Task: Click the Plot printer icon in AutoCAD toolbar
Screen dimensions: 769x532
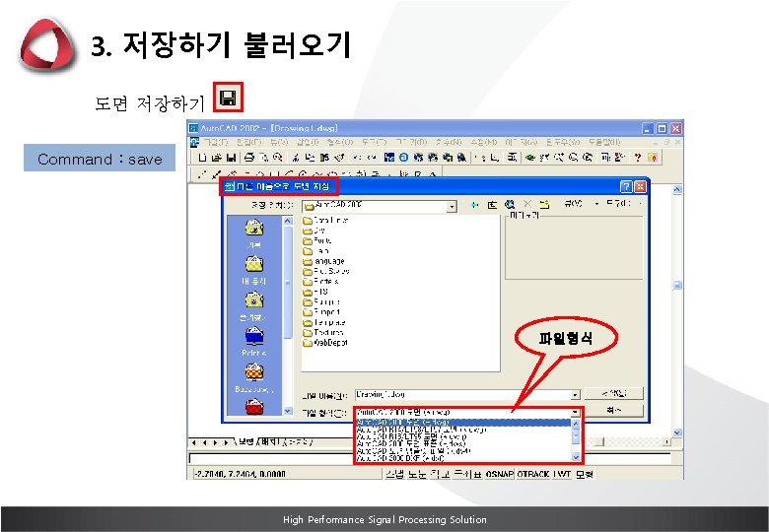Action: click(x=249, y=158)
